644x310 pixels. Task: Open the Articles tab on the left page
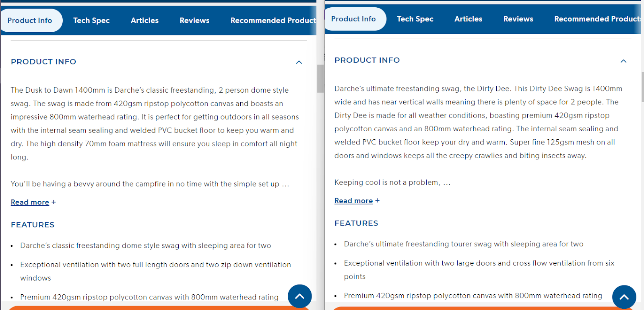pyautogui.click(x=144, y=20)
